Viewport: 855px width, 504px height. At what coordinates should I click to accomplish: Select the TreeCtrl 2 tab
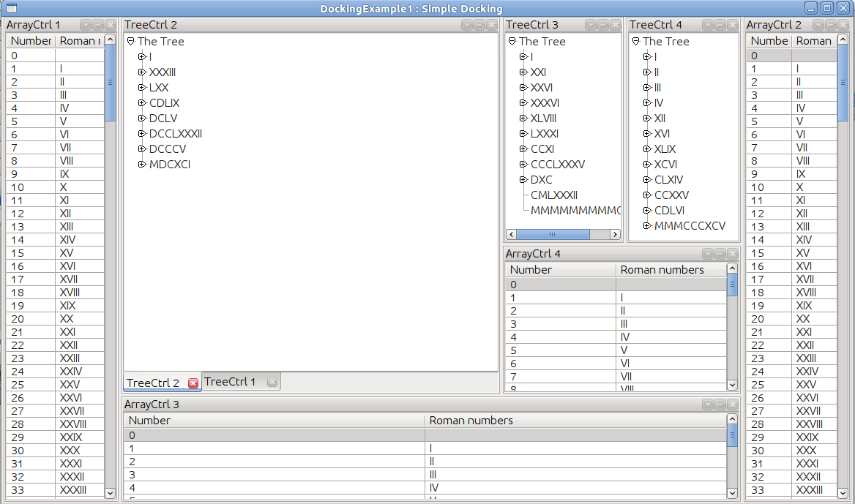[x=153, y=383]
